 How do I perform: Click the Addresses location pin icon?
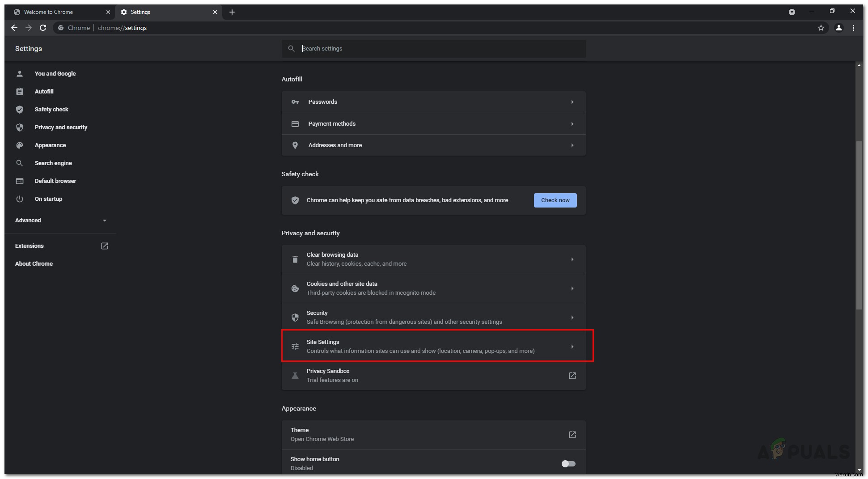coord(295,145)
